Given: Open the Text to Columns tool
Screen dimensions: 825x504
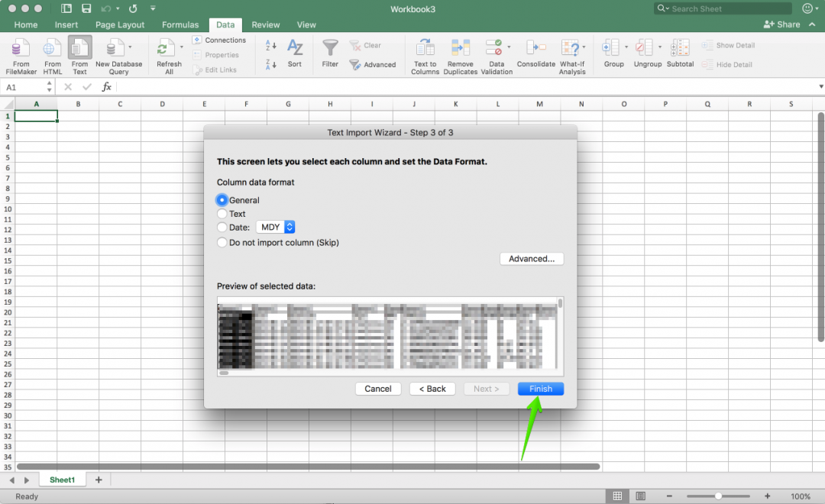Looking at the screenshot, I should point(425,49).
